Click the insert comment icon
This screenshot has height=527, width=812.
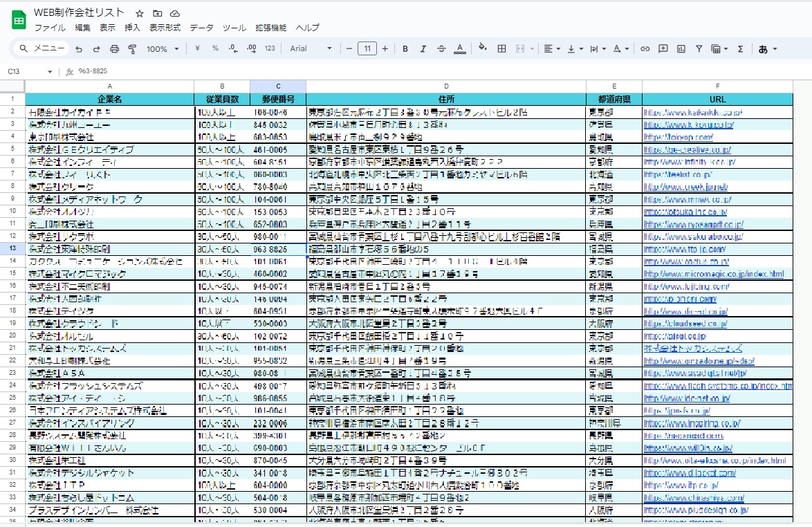(663, 48)
